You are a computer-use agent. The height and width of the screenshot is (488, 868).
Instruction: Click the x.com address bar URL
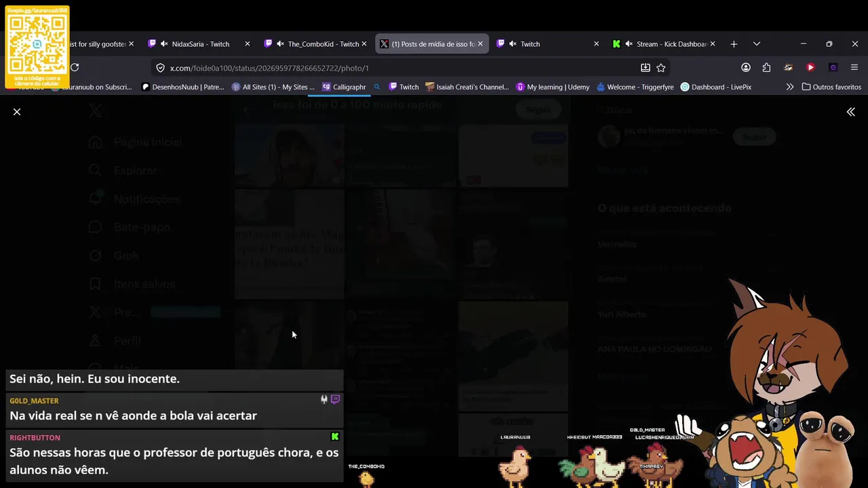pyautogui.click(x=269, y=68)
